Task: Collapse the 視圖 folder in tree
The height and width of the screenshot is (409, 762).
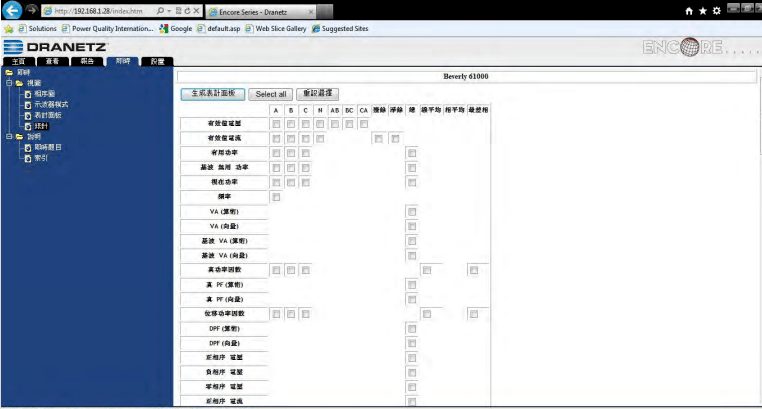Action: coord(8,82)
